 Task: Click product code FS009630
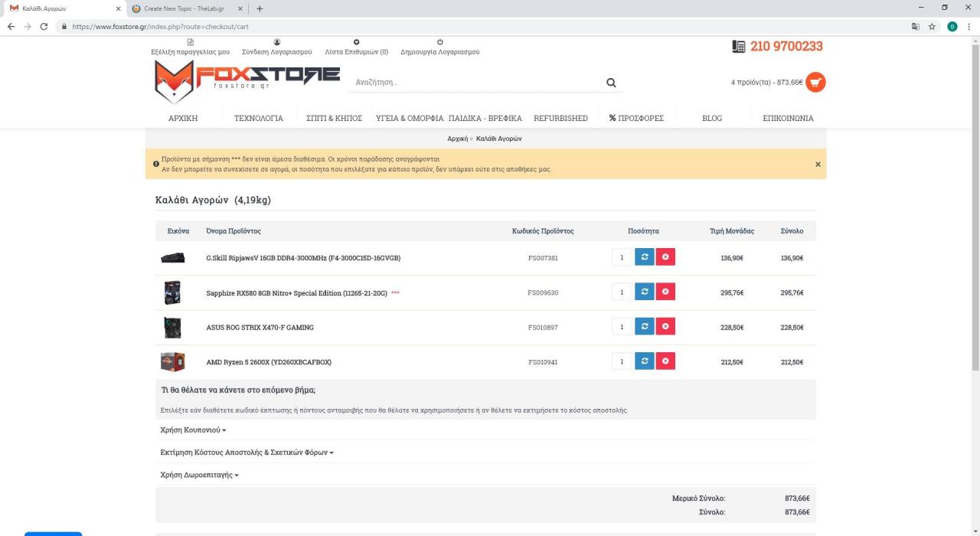pos(543,293)
